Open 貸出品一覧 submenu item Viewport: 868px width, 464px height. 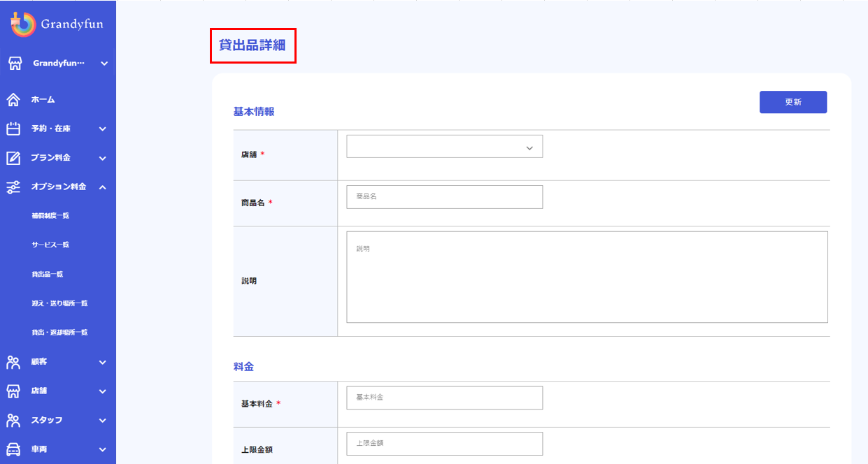48,275
